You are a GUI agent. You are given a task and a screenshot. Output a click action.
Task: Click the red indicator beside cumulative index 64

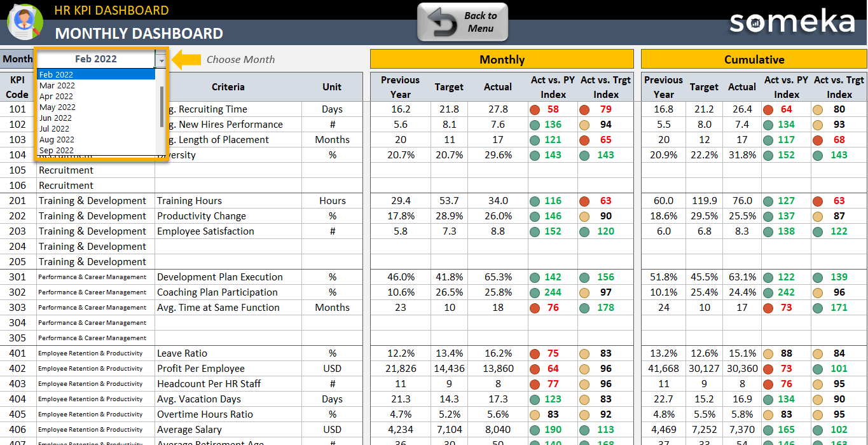(x=768, y=109)
